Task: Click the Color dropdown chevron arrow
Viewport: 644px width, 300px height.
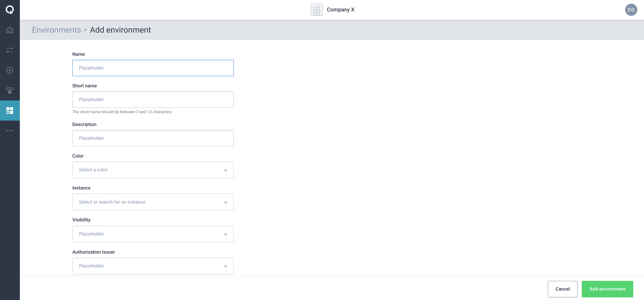Action: coord(225,170)
